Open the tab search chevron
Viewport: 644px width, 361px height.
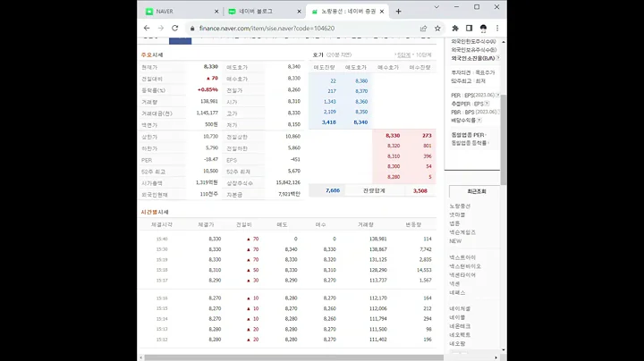point(436,7)
